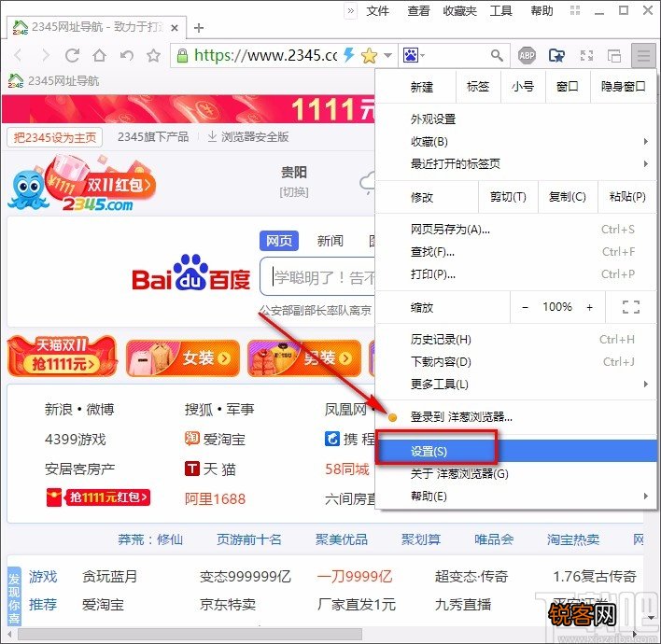Viewport: 661px width, 644px height.
Task: Expand 最近打开的标签页 submenu
Action: tap(515, 163)
